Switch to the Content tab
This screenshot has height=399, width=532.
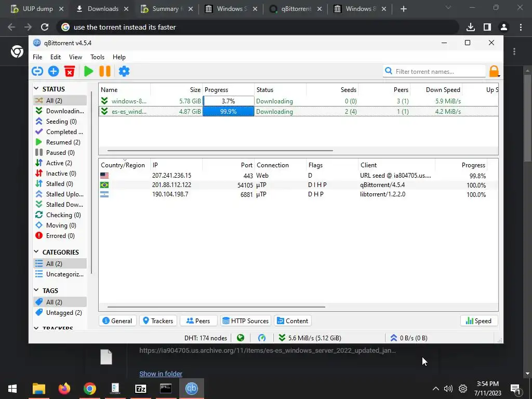click(292, 321)
